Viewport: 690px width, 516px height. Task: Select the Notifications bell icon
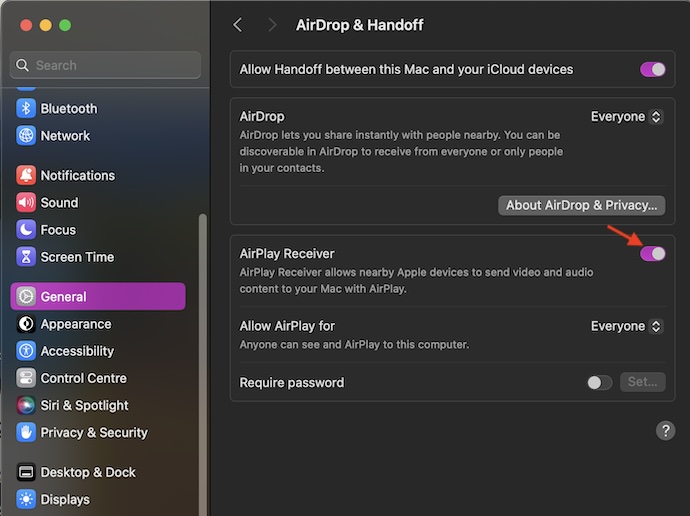26,175
